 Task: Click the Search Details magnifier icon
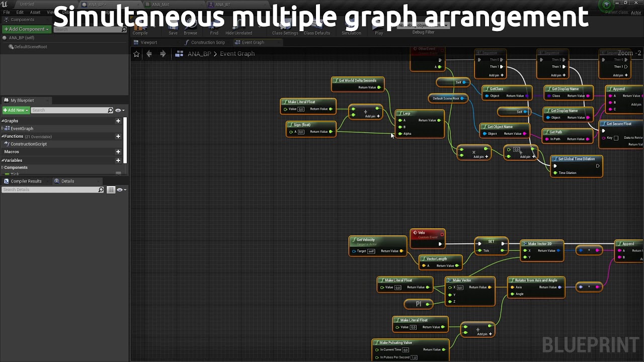tap(101, 190)
